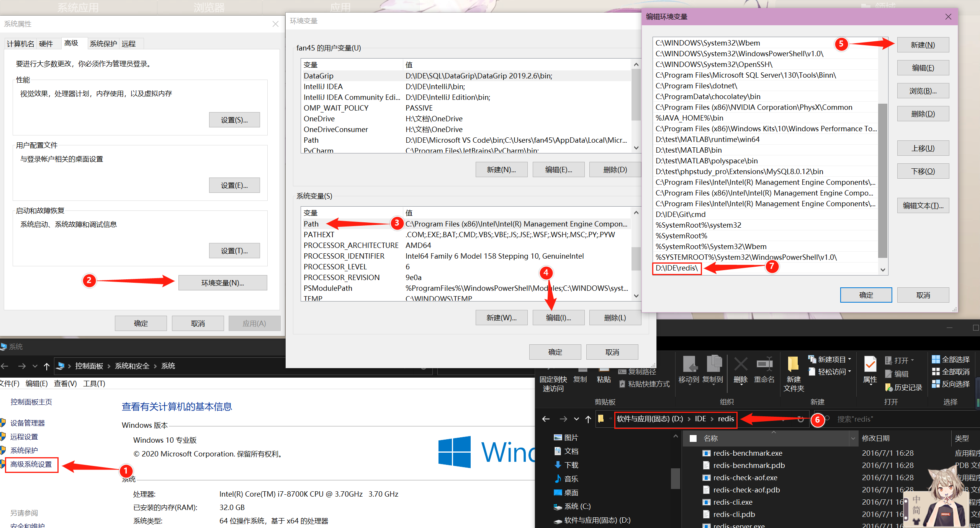
Task: Click the 重命名 (Rename) ribbon icon
Action: point(764,364)
